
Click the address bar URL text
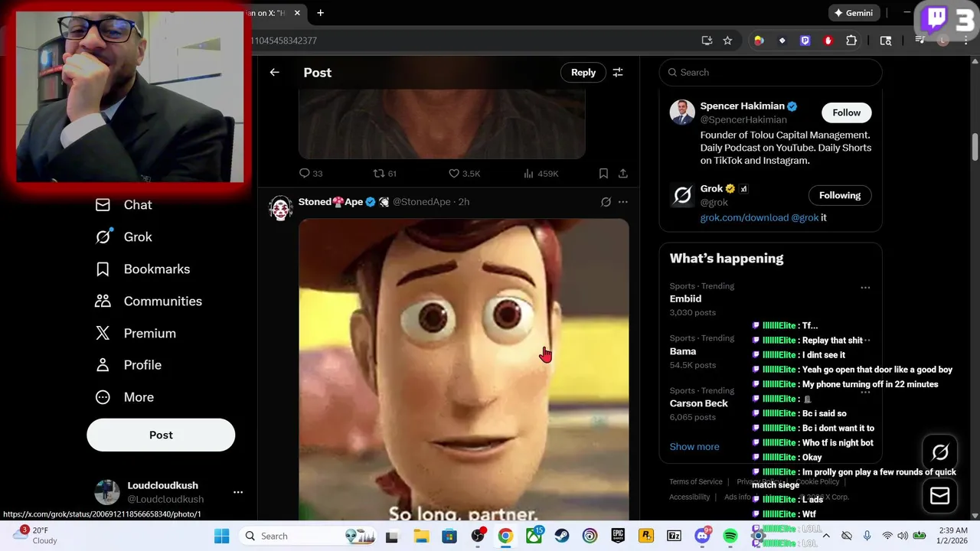pyautogui.click(x=283, y=41)
